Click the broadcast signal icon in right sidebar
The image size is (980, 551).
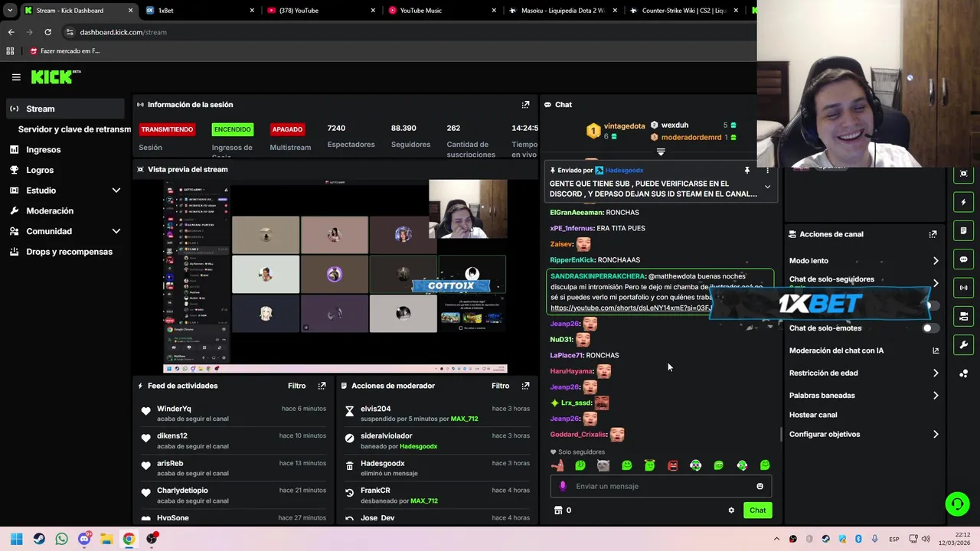click(963, 288)
